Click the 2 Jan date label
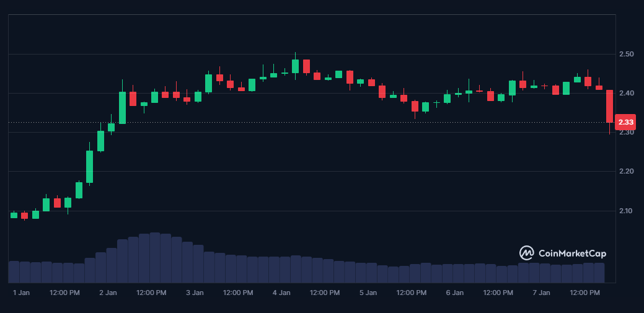The width and height of the screenshot is (644, 313). [108, 293]
